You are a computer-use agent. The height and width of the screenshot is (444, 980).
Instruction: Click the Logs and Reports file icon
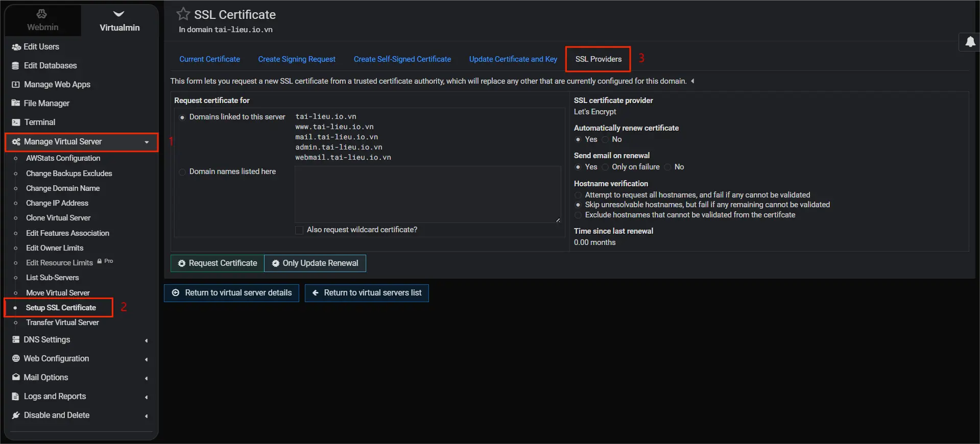[15, 397]
